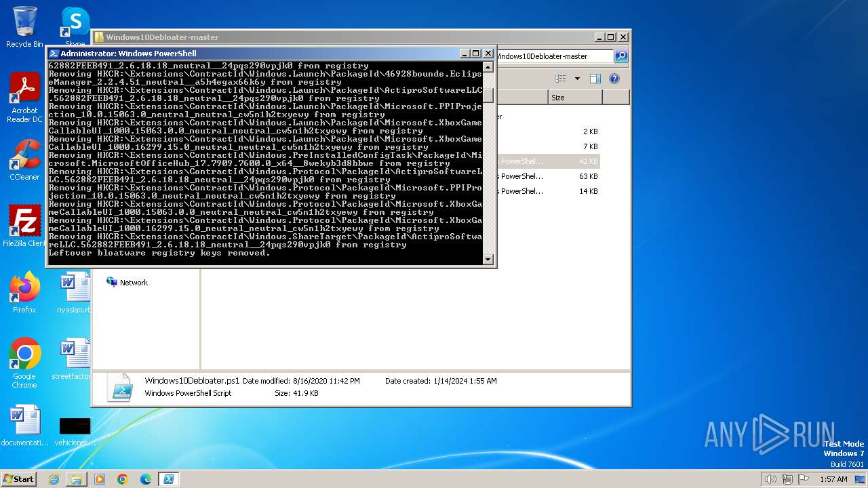Viewport: 868px width, 488px height.
Task: Launch CCleaner from the desktop
Action: (x=24, y=160)
